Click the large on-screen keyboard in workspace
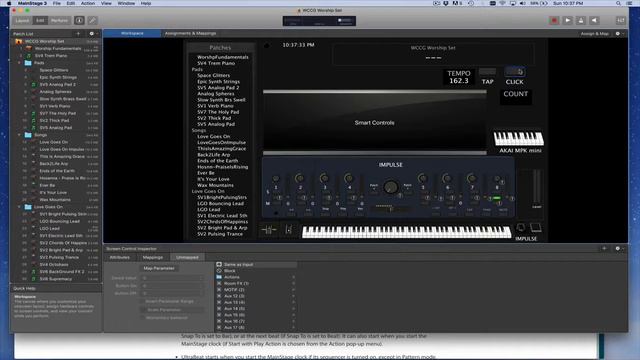 click(406, 231)
